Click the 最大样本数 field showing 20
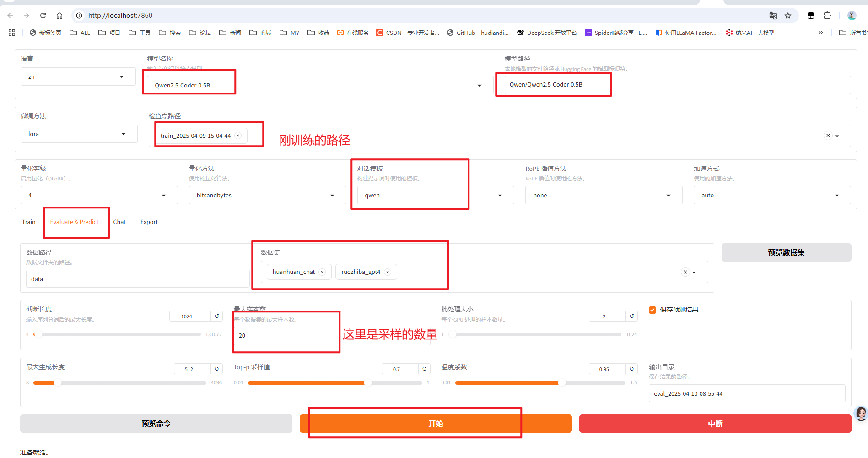 pyautogui.click(x=332, y=336)
